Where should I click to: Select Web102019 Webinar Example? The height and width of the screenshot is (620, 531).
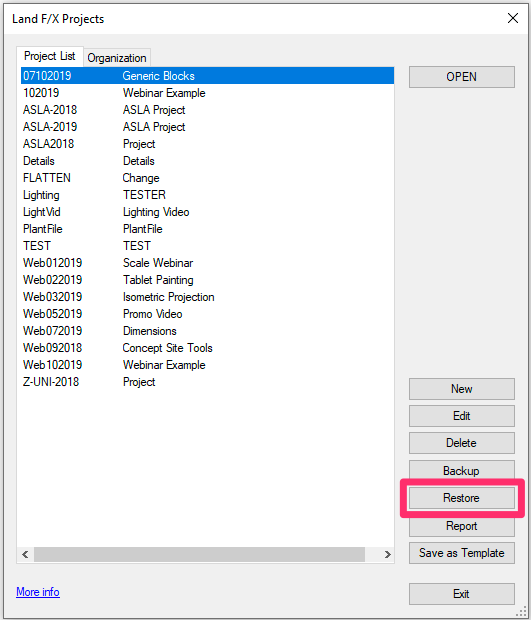pos(207,365)
